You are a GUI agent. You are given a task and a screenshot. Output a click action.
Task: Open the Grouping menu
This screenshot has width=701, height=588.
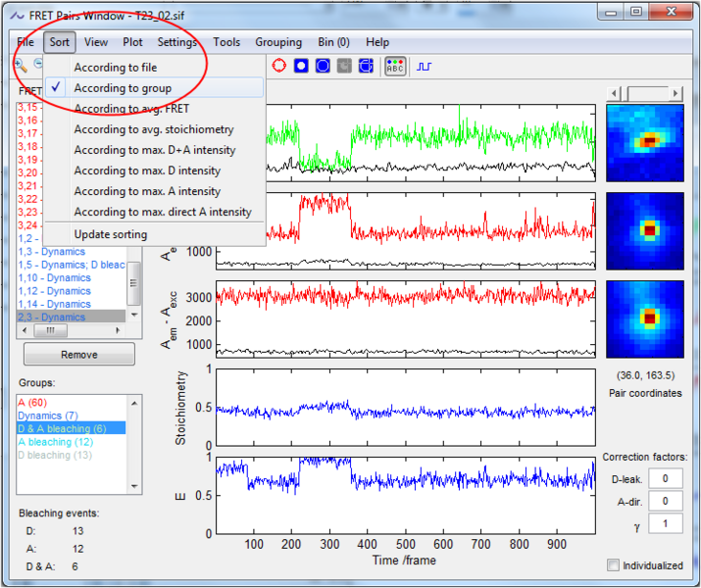(x=278, y=42)
